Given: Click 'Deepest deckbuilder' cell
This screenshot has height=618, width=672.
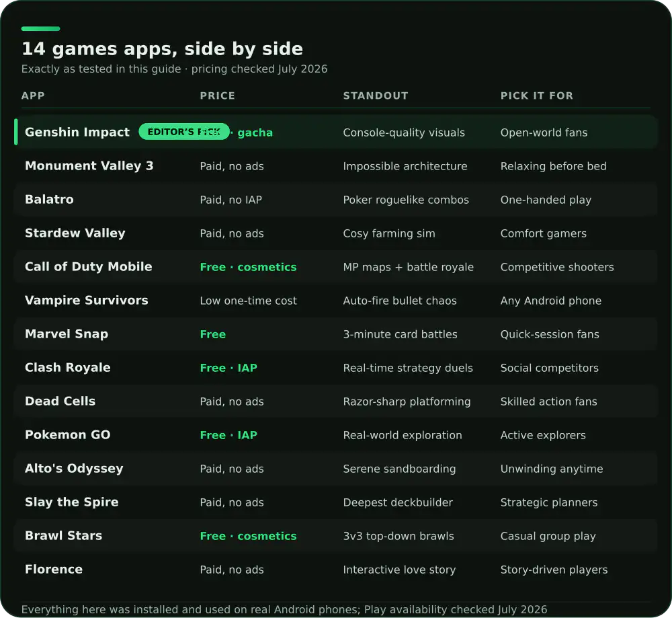Looking at the screenshot, I should [398, 502].
